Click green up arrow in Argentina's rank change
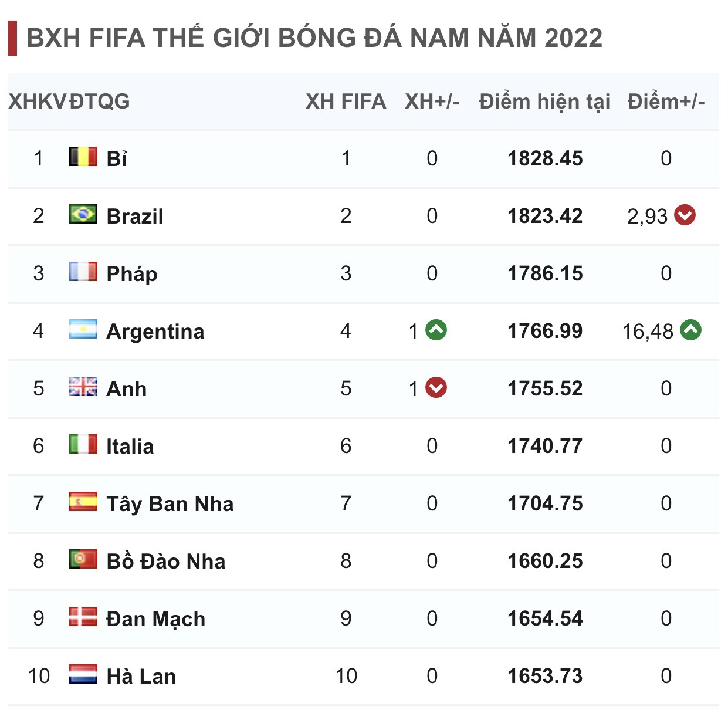 pos(436,330)
